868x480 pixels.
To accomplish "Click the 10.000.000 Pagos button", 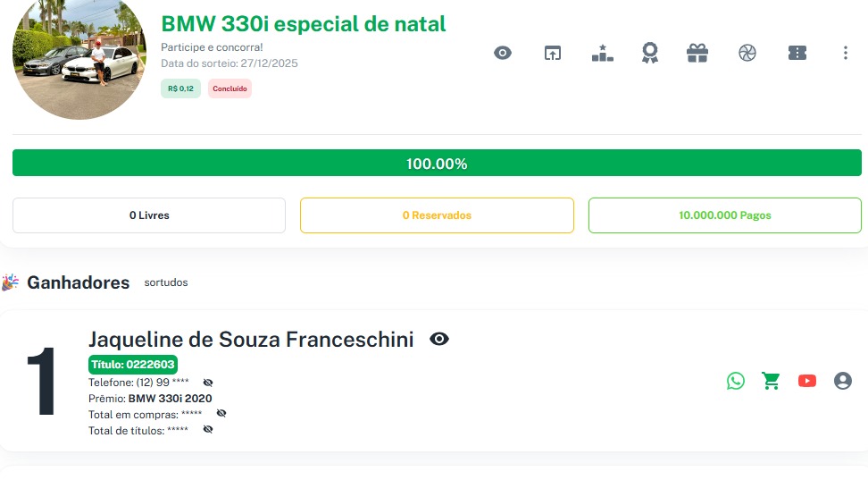I will 724,215.
